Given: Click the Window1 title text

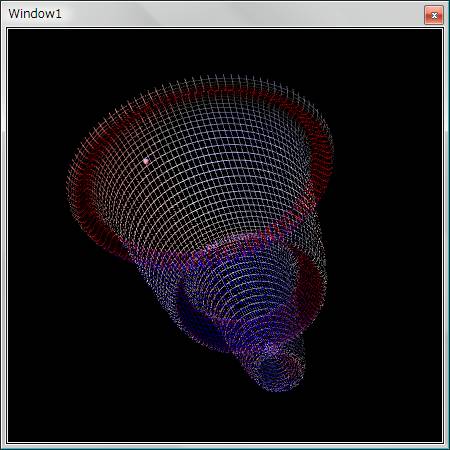Looking at the screenshot, I should coord(35,14).
